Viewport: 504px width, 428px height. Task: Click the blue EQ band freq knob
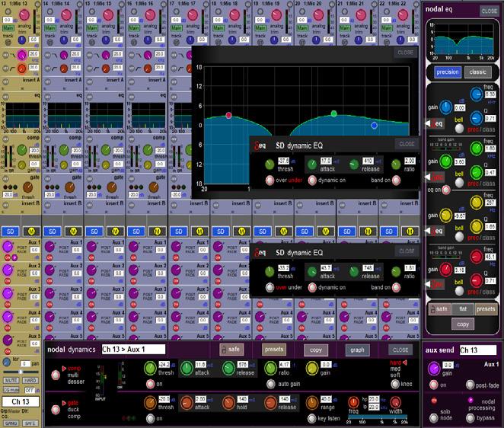(x=477, y=94)
